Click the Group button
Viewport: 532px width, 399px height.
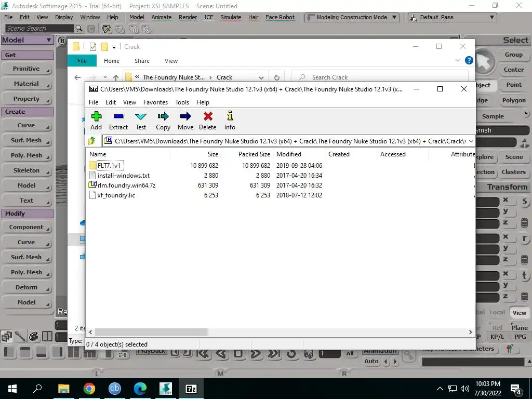[514, 55]
